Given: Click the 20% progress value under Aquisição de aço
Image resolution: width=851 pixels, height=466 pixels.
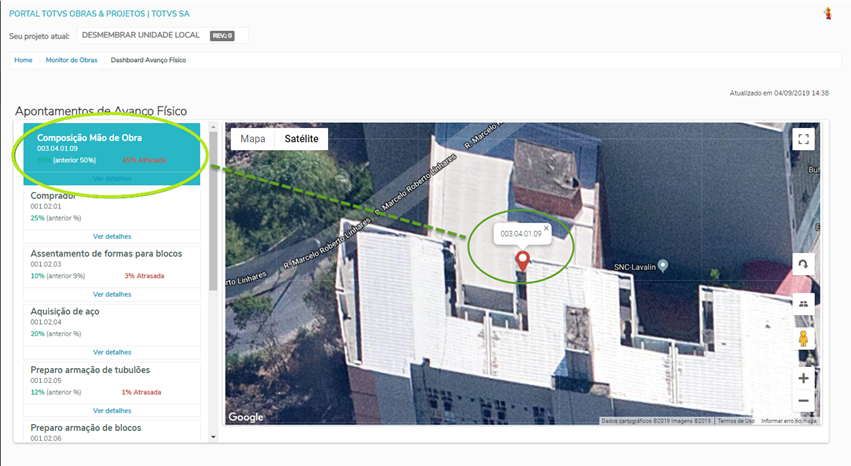Looking at the screenshot, I should 37,334.
